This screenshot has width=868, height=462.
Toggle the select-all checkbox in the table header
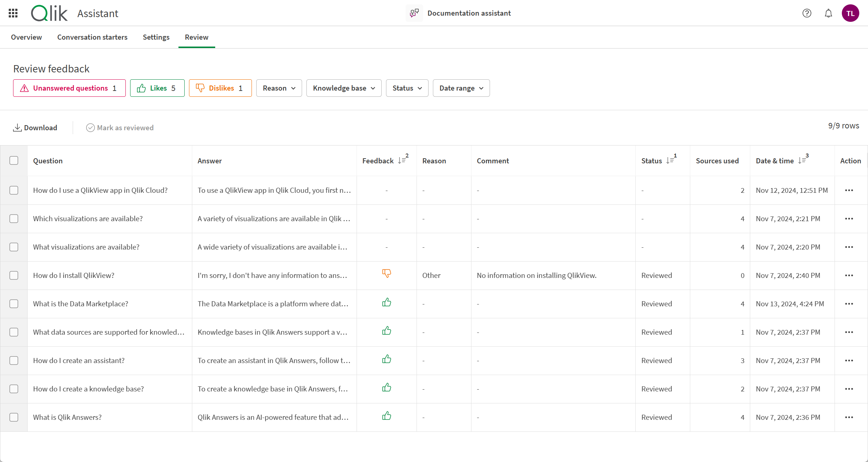14,160
